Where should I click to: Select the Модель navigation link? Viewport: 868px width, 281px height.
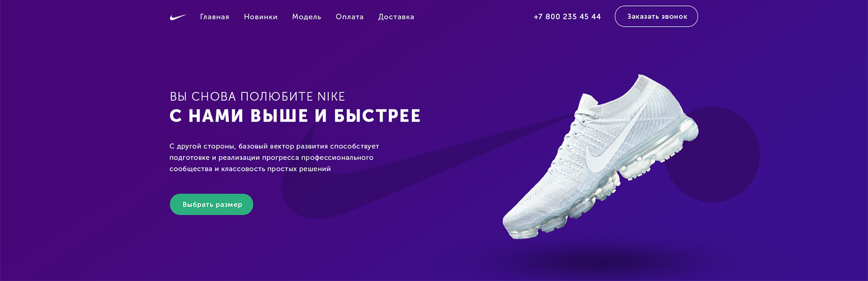click(307, 17)
